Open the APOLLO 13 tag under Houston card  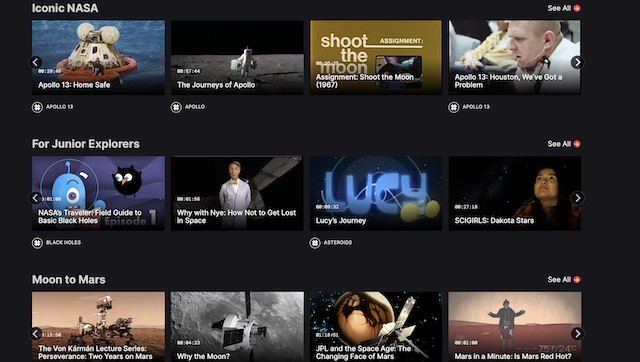pos(476,107)
